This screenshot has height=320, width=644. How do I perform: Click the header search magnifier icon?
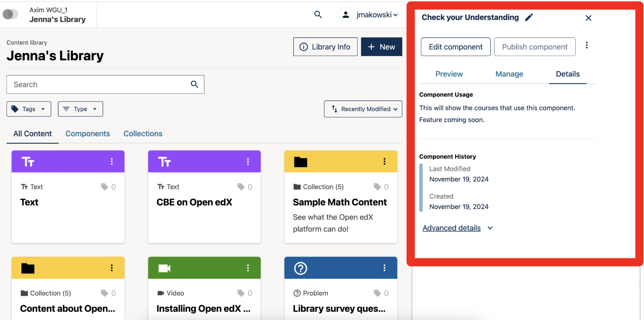pyautogui.click(x=318, y=15)
